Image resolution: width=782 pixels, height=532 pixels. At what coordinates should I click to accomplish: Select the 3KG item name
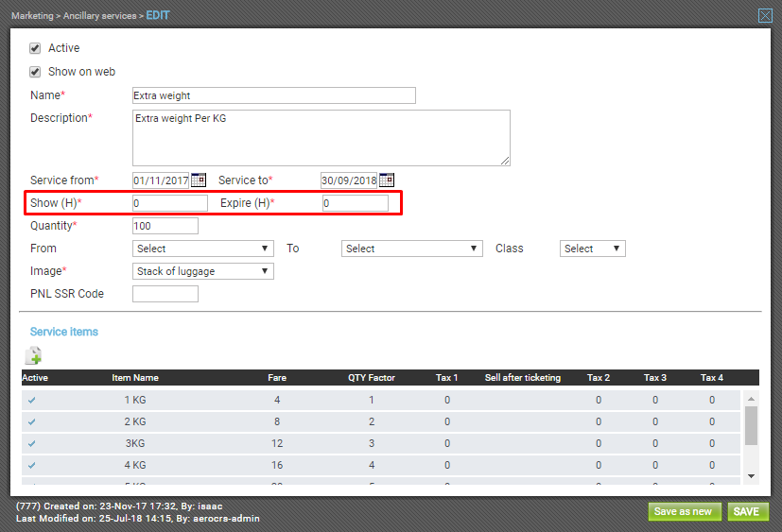click(135, 443)
